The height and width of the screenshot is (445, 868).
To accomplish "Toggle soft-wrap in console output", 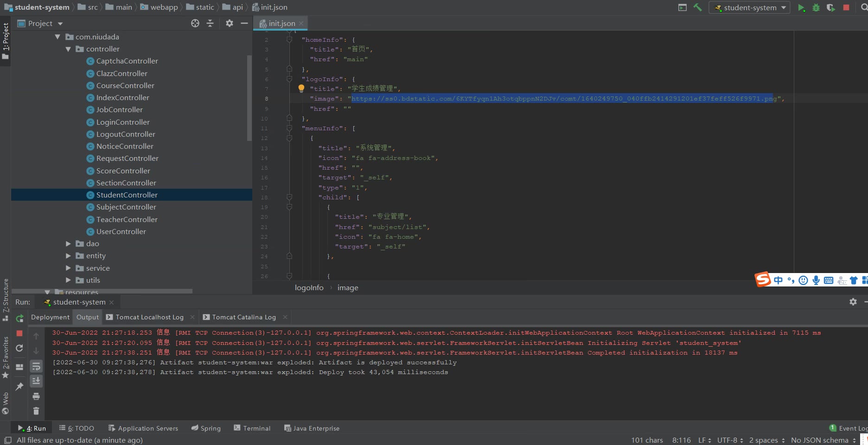I will [36, 367].
